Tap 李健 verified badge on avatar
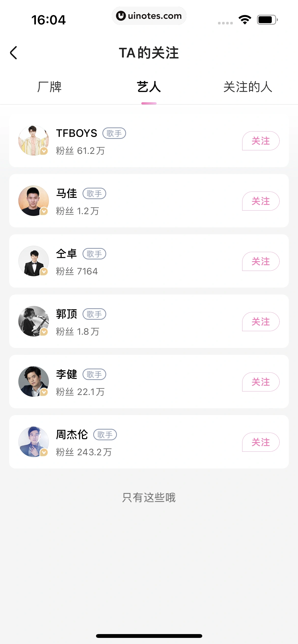This screenshot has height=644, width=298. pos(44,392)
